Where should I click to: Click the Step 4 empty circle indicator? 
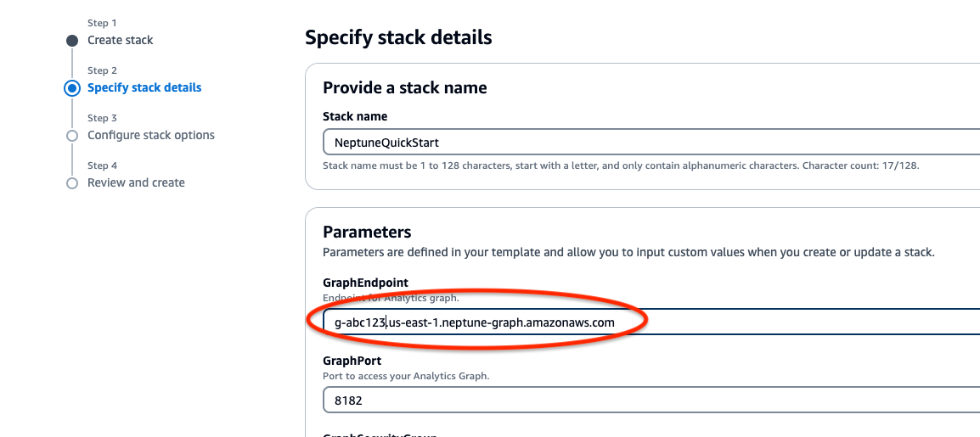(x=72, y=183)
